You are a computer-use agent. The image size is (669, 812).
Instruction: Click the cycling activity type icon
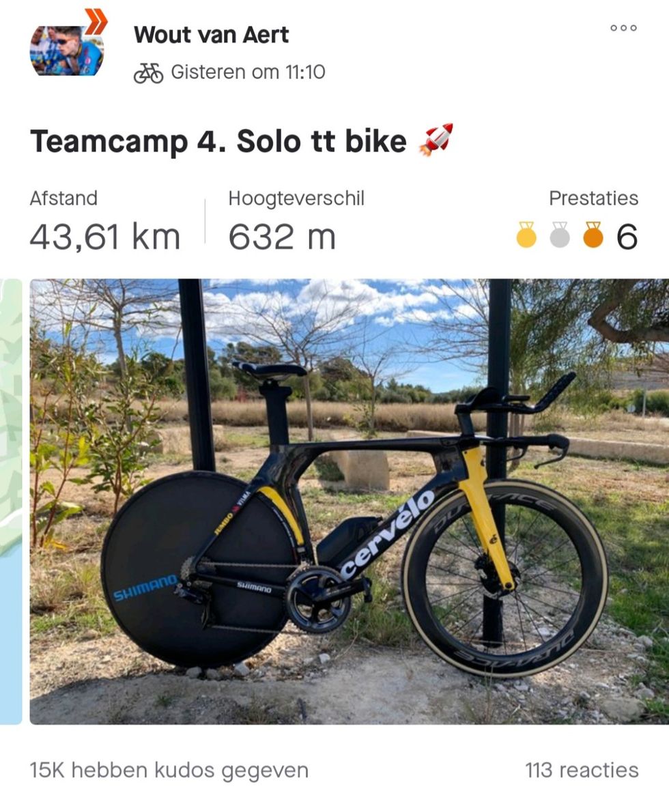(148, 73)
